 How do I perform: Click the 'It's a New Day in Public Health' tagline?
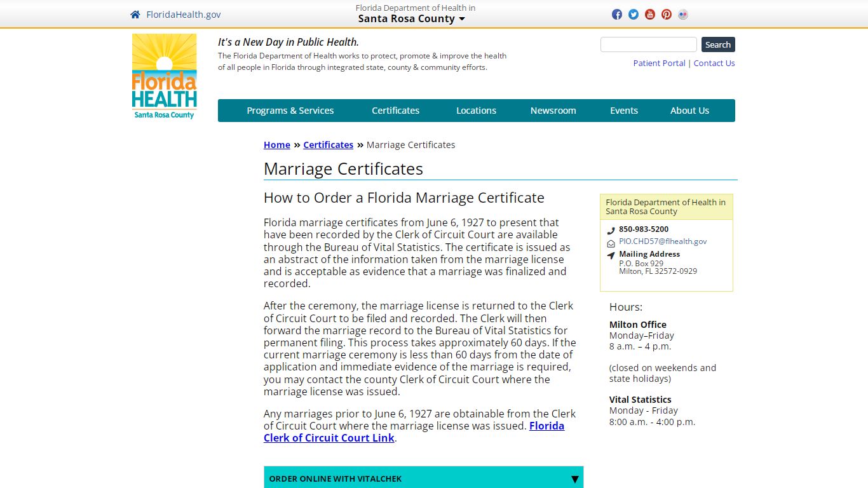(x=288, y=42)
